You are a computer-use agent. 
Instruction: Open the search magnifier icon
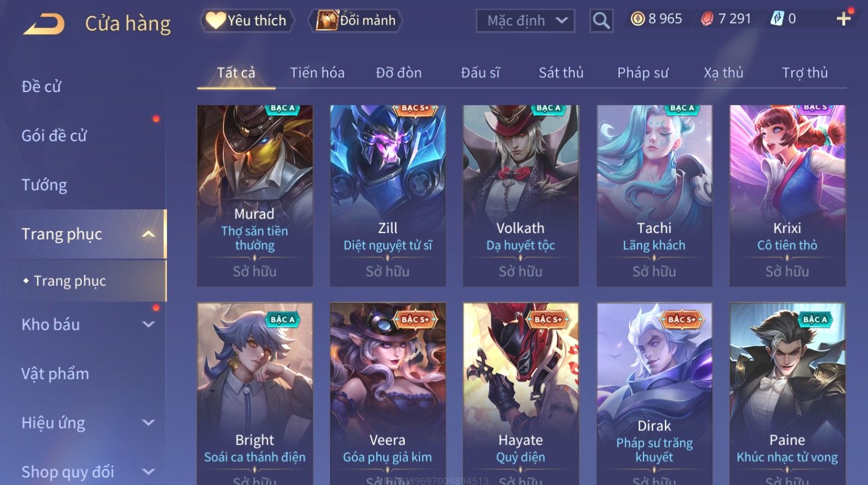601,21
